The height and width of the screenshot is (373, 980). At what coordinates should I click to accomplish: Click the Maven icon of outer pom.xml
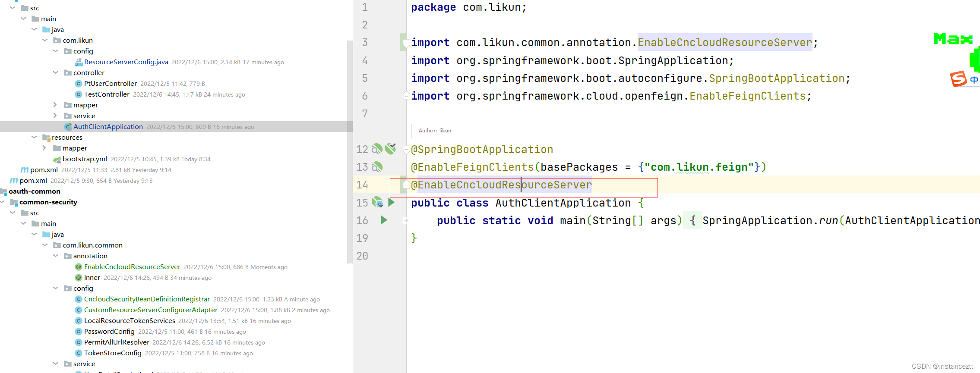tap(14, 181)
